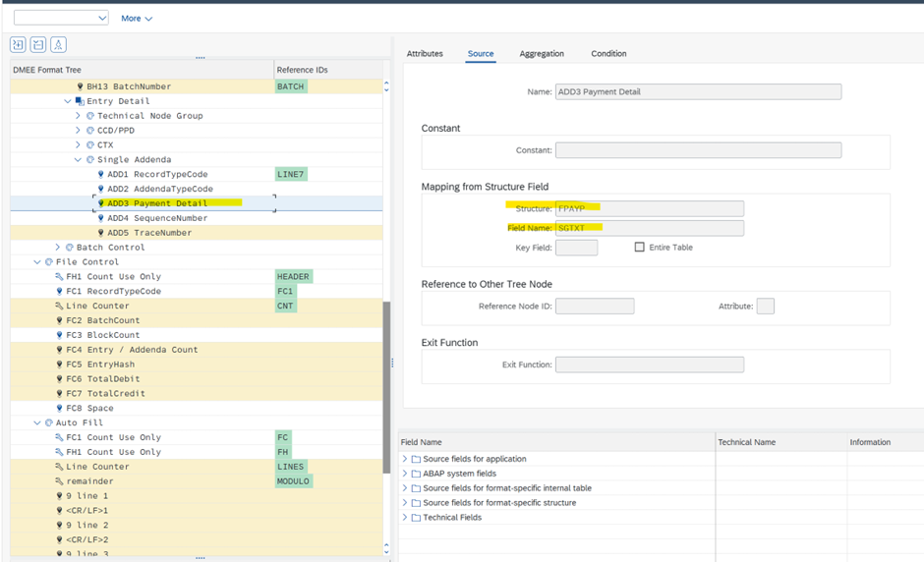Click the Technical Fields folder icon
The height and width of the screenshot is (562, 924).
tap(416, 517)
